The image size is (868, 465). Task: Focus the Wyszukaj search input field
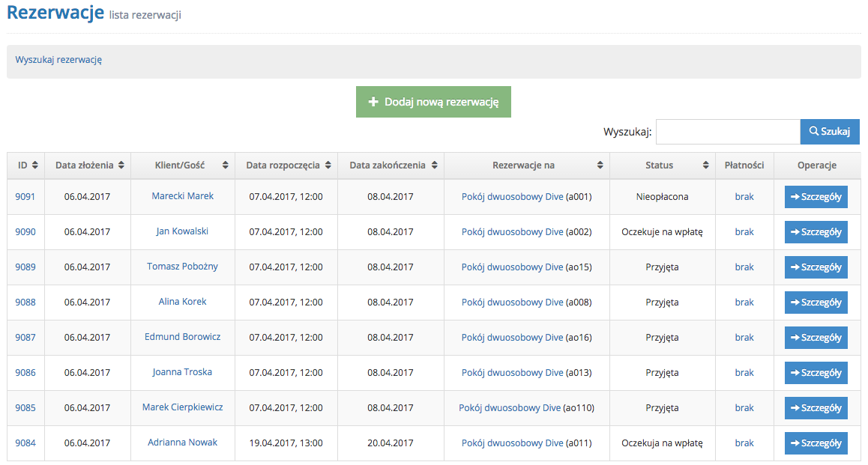pyautogui.click(x=728, y=132)
